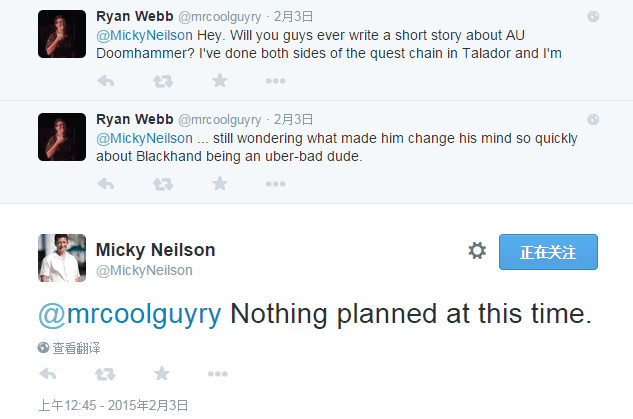Image resolution: width=633 pixels, height=419 pixels.
Task: Open more options on Micky Neilson's tweet
Action: point(217,374)
